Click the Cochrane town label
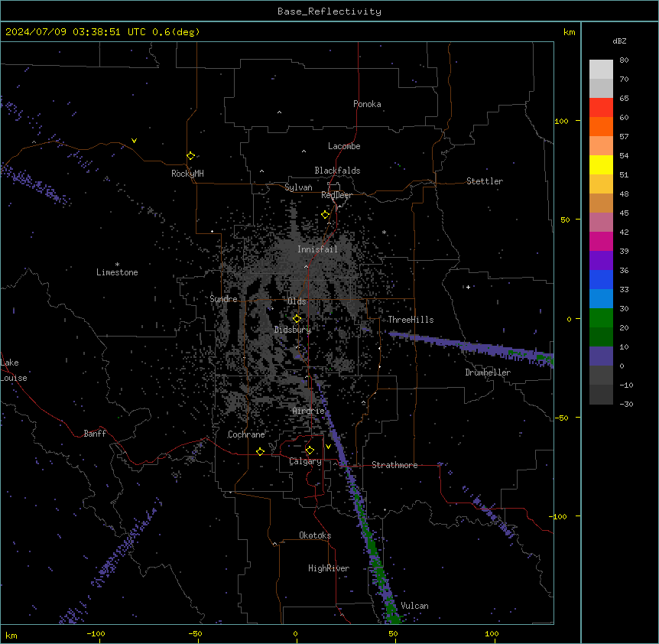This screenshot has height=644, width=659. pos(246,434)
